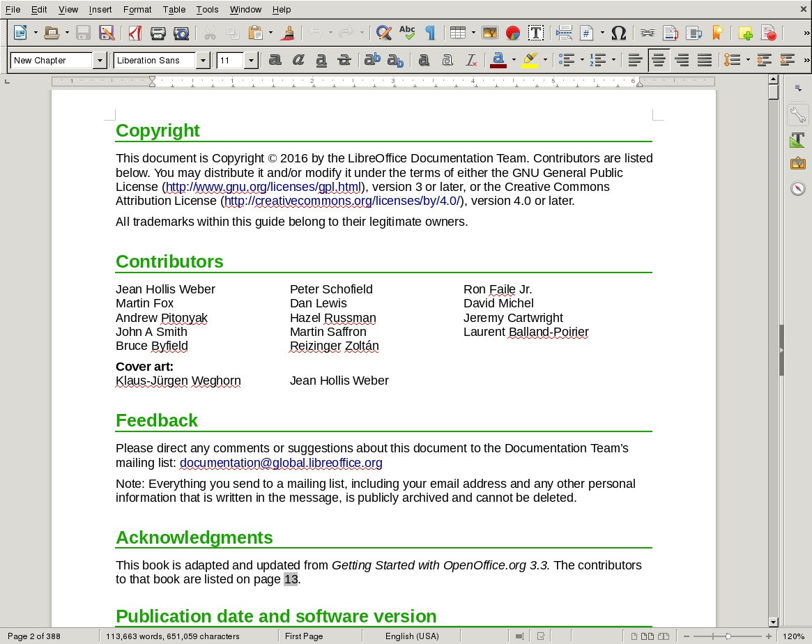This screenshot has width=812, height=644.
Task: Open Find and Replace magnifier icon
Action: 384,33
